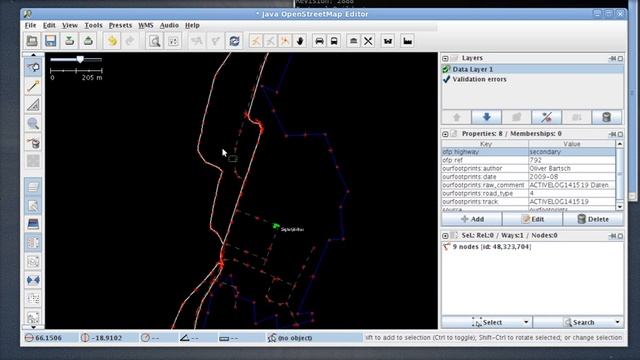Toggle the Layers dialog sidebar button
This screenshot has width=640, height=360.
33,187
